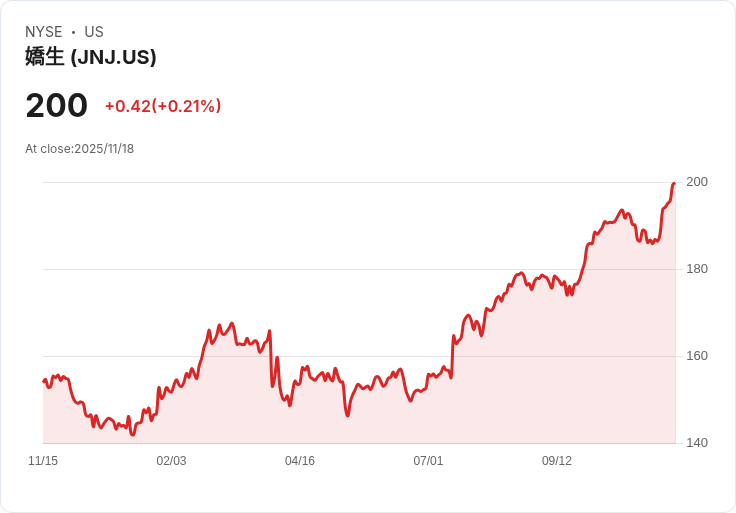This screenshot has width=736, height=513.
Task: Click the 嬌生 (JNJ.US) stock title
Action: 91,57
